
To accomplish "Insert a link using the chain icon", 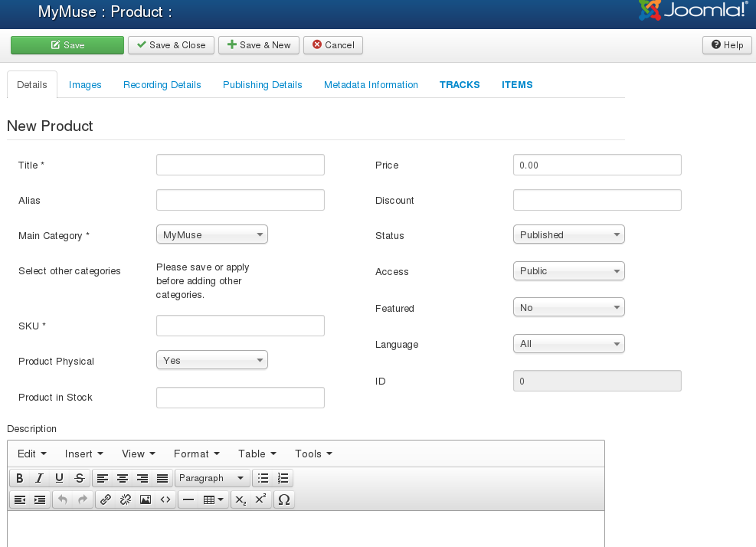I will (106, 500).
